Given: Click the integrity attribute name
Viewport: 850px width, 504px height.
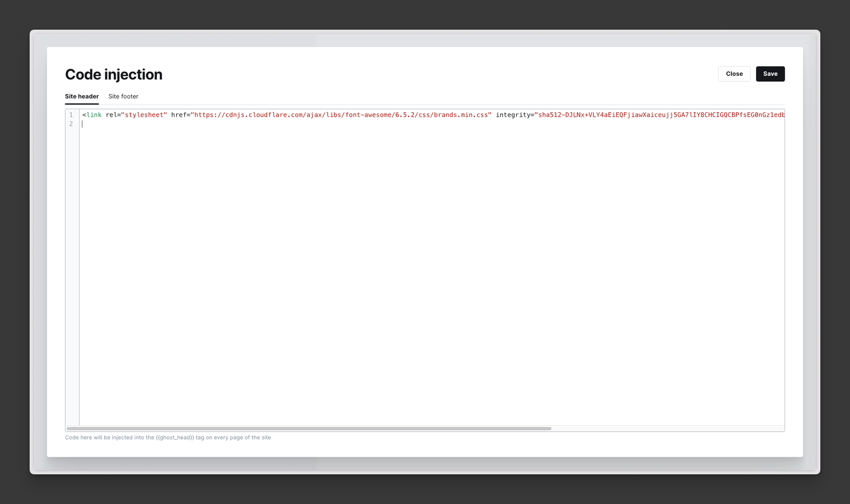Looking at the screenshot, I should point(513,115).
